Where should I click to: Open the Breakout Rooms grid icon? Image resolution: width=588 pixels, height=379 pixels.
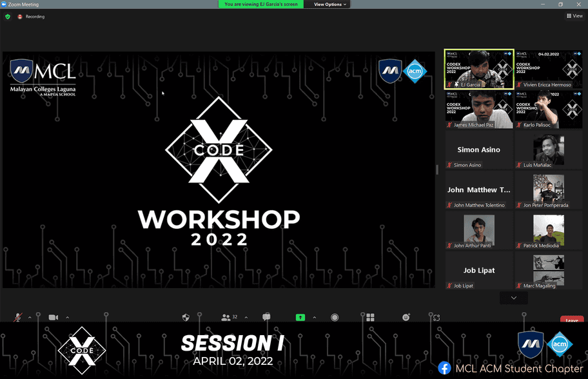tap(370, 317)
